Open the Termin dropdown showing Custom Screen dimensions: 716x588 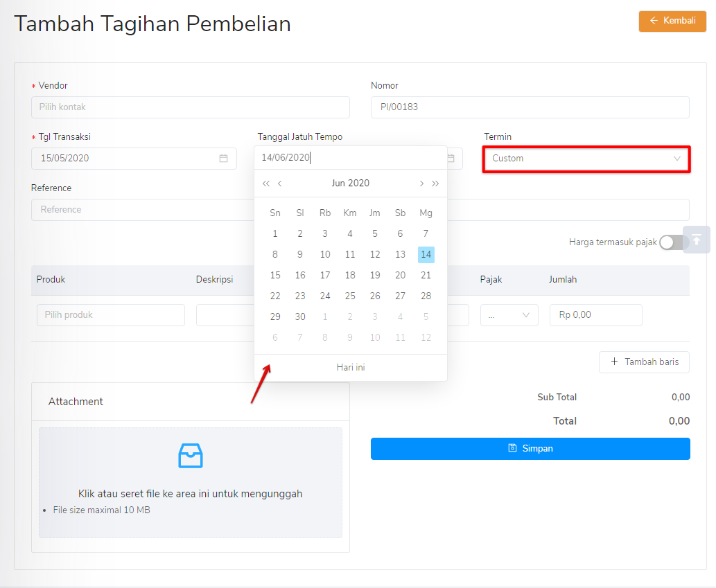click(586, 158)
